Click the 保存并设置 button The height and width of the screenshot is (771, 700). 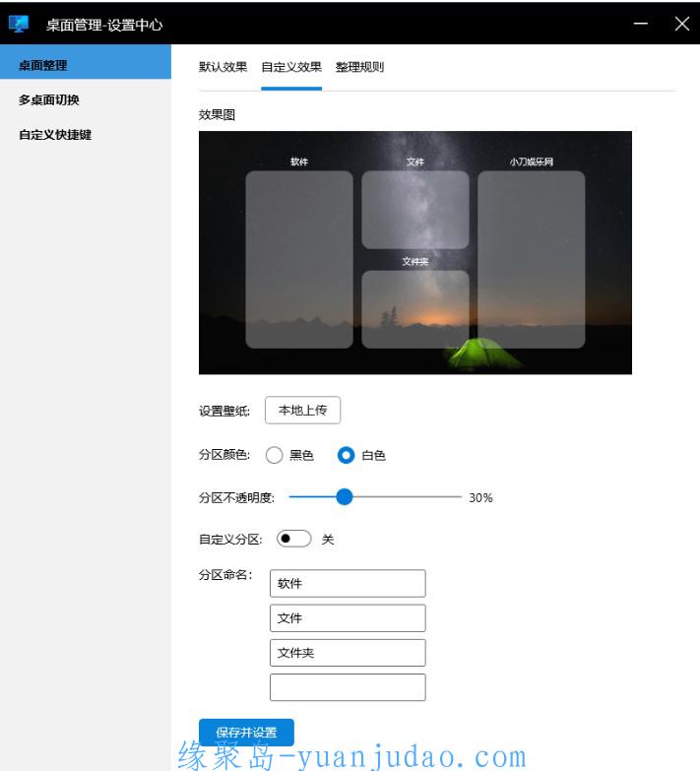point(246,733)
